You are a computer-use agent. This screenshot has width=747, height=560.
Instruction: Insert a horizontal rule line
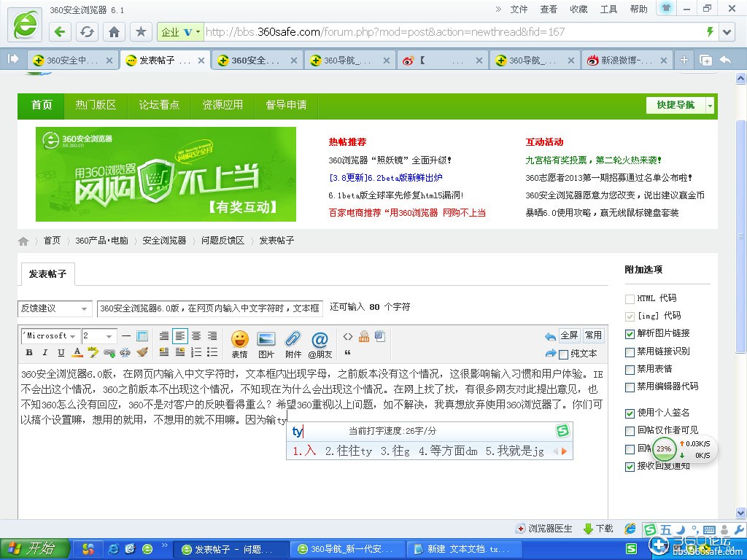pos(125,335)
